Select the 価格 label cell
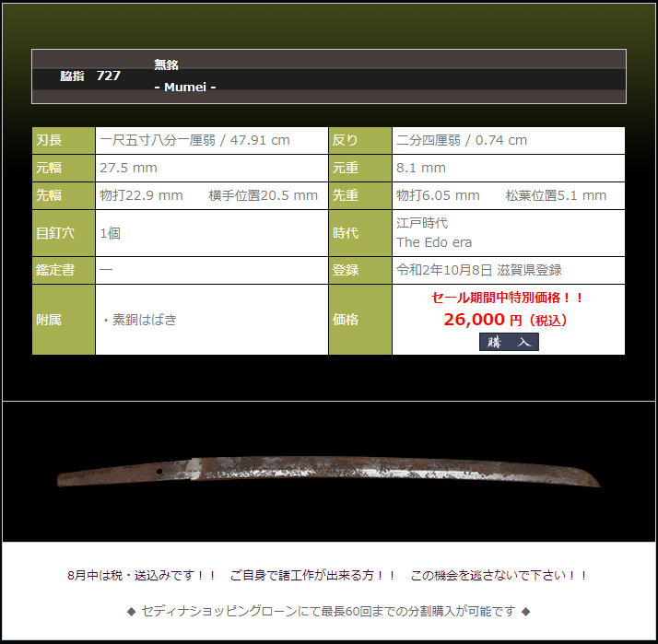Screen dimensions: 658x644 (x=360, y=320)
